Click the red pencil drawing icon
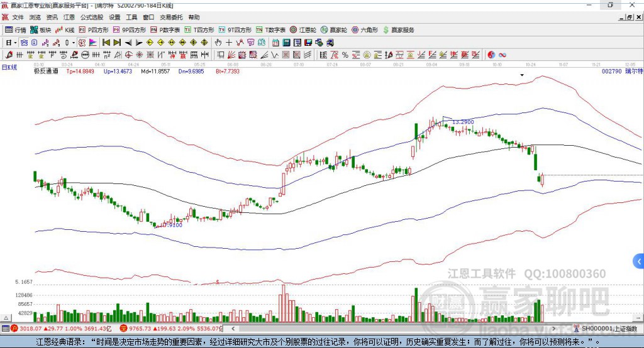This screenshot has width=644, height=348. pyautogui.click(x=9, y=55)
